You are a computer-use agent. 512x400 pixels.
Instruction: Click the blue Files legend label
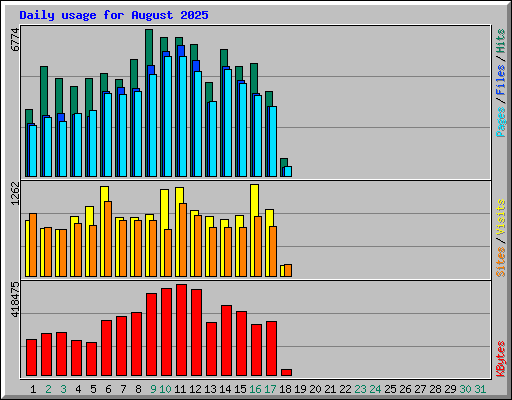coord(501,80)
